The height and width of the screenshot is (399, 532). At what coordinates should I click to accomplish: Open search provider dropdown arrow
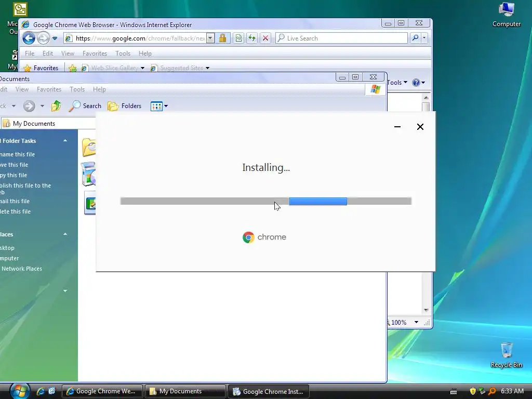click(x=424, y=38)
